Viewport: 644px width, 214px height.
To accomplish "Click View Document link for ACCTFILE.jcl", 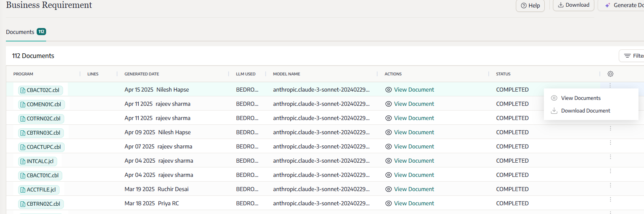I will (x=409, y=189).
